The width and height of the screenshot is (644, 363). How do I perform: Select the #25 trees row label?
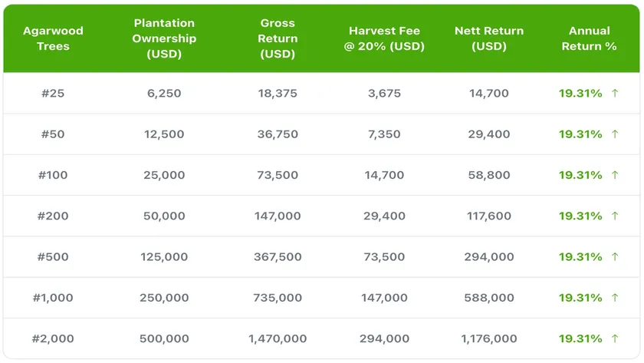pyautogui.click(x=53, y=94)
